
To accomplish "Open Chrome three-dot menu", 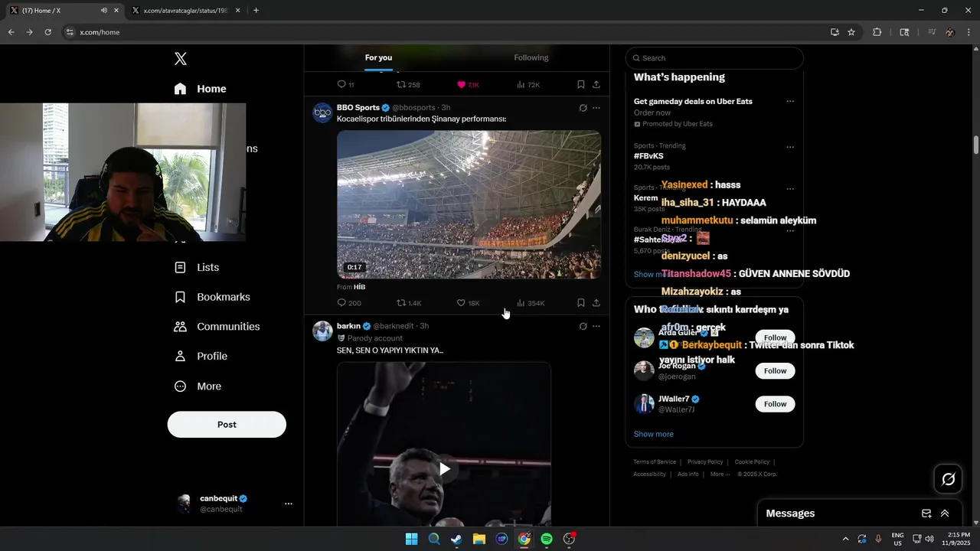I will (x=969, y=32).
